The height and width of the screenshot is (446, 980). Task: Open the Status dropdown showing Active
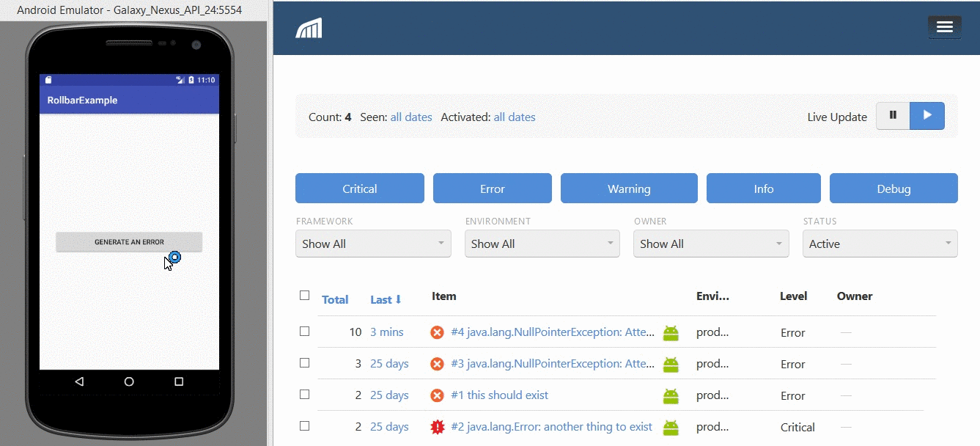pos(880,244)
